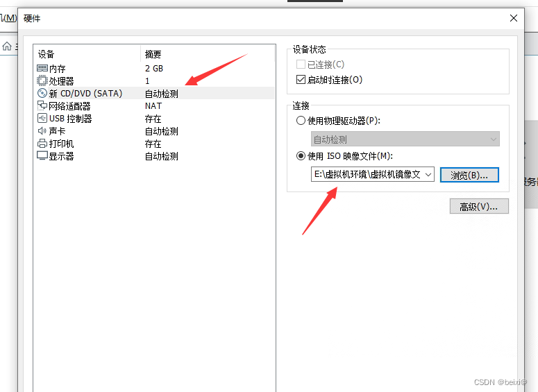Viewport: 538px width, 392px height.
Task: Click 自动检测 summary in the 声卡 row
Action: 162,131
